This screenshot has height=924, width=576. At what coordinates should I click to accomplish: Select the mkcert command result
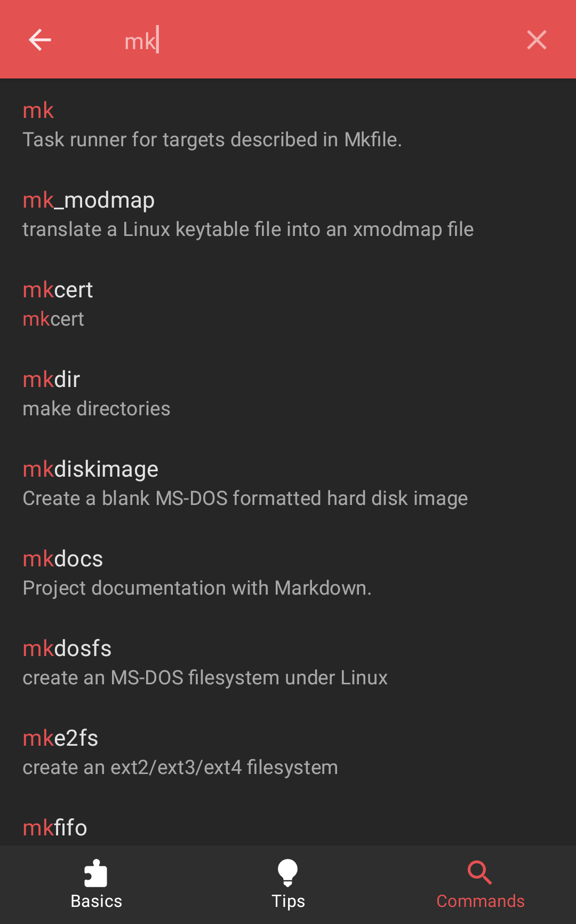58,290
